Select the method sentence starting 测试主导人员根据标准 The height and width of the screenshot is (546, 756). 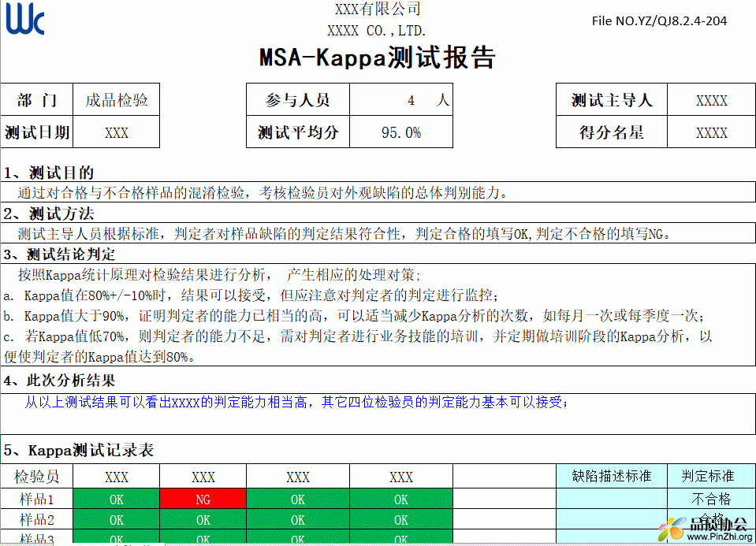click(344, 234)
